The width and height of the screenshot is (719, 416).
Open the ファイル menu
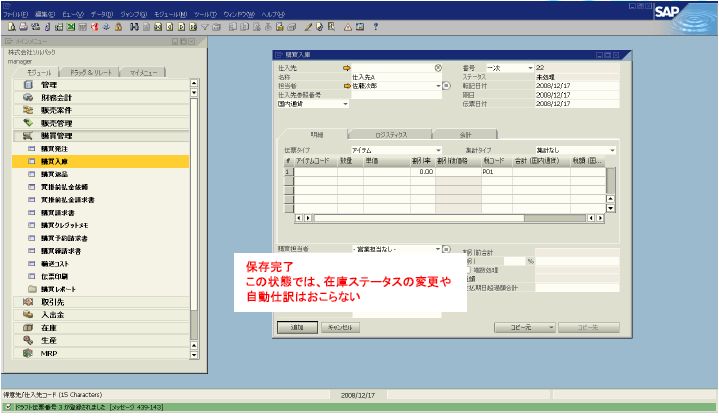coord(16,14)
